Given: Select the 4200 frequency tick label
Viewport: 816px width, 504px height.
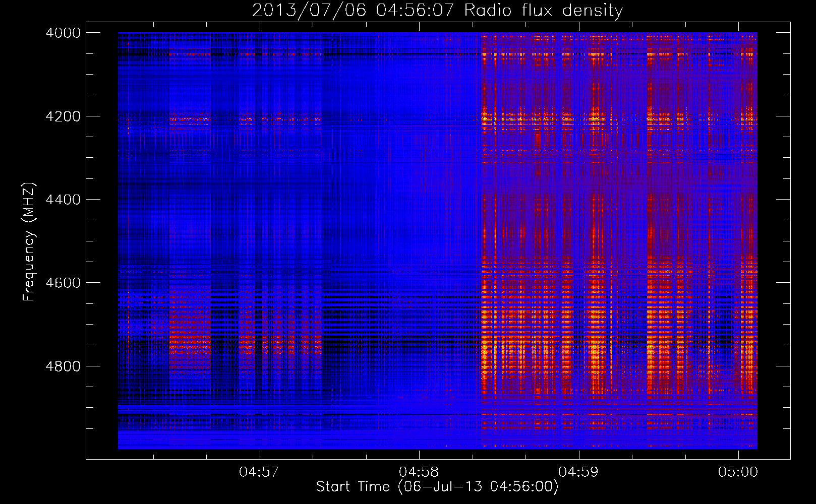Looking at the screenshot, I should pos(63,116).
